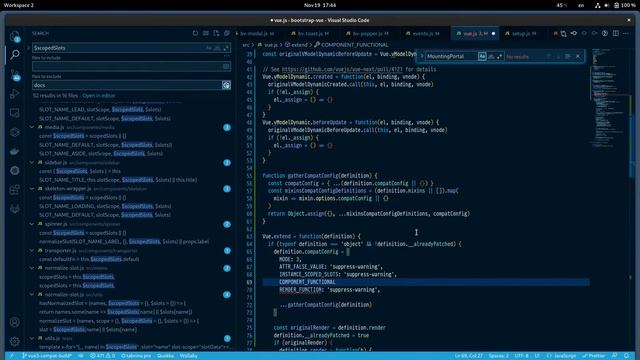Expand replace in editor find widget
640x360 pixels.
point(421,56)
